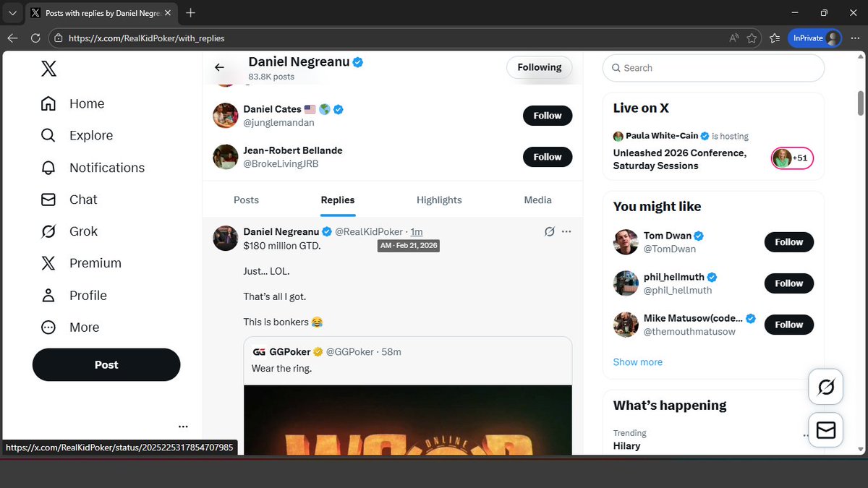Select the Replies tab
This screenshot has height=488, width=868.
[x=338, y=200]
